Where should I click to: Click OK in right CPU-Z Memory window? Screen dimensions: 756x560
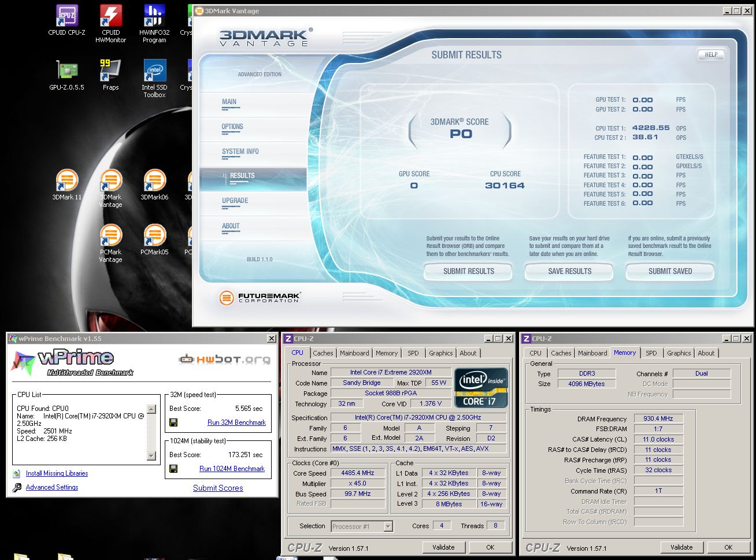728,547
